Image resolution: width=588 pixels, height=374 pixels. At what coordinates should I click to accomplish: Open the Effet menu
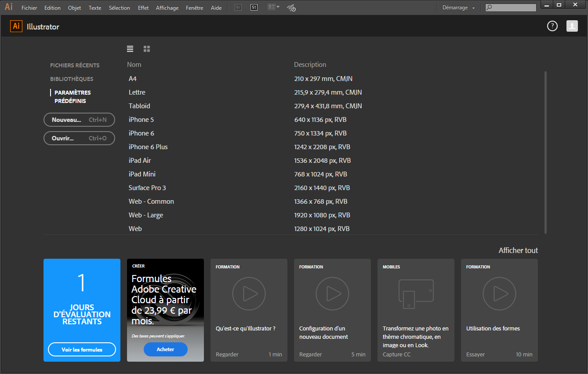[143, 8]
